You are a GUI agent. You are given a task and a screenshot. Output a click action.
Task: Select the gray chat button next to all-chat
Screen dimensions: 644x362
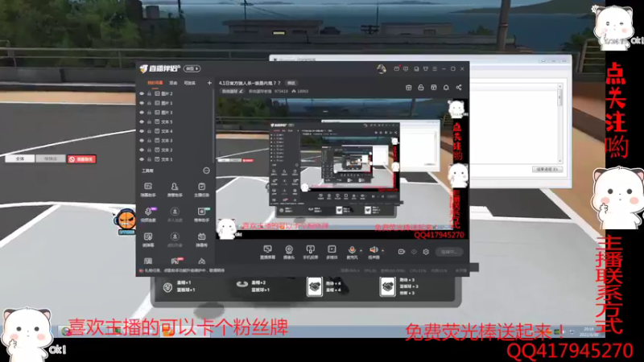coord(50,158)
